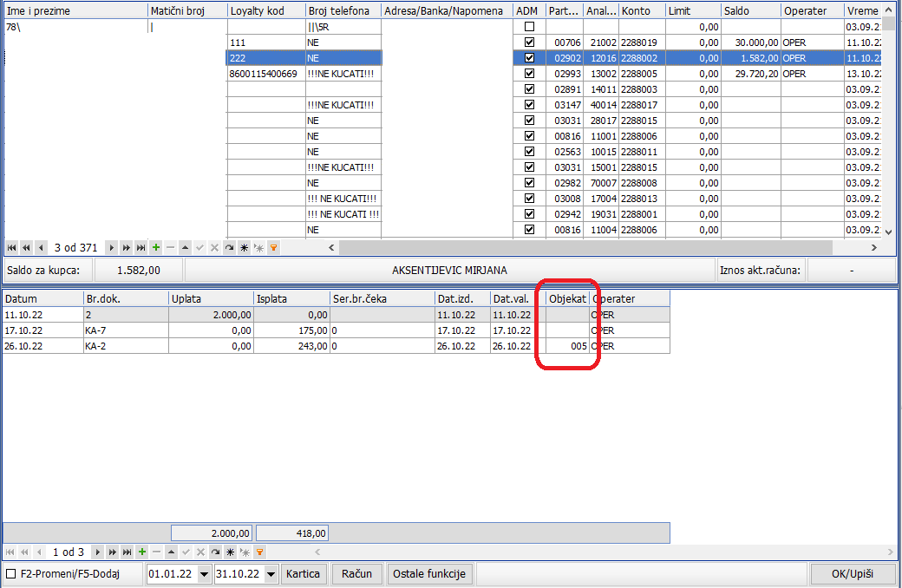
Task: Add transaction with lower green plus icon
Action: coord(141,552)
